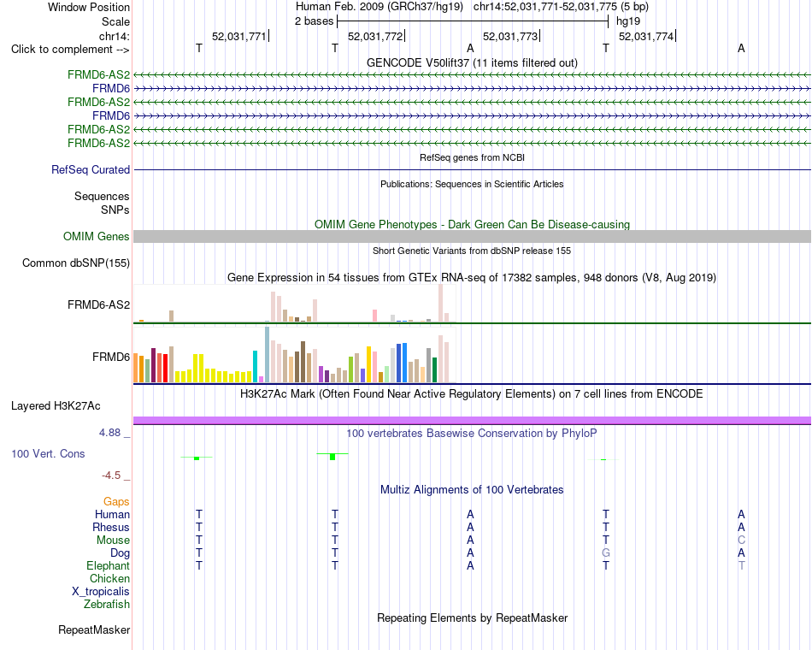Open the GTEx Gene Expression track title
The width and height of the screenshot is (812, 650).
(x=472, y=277)
